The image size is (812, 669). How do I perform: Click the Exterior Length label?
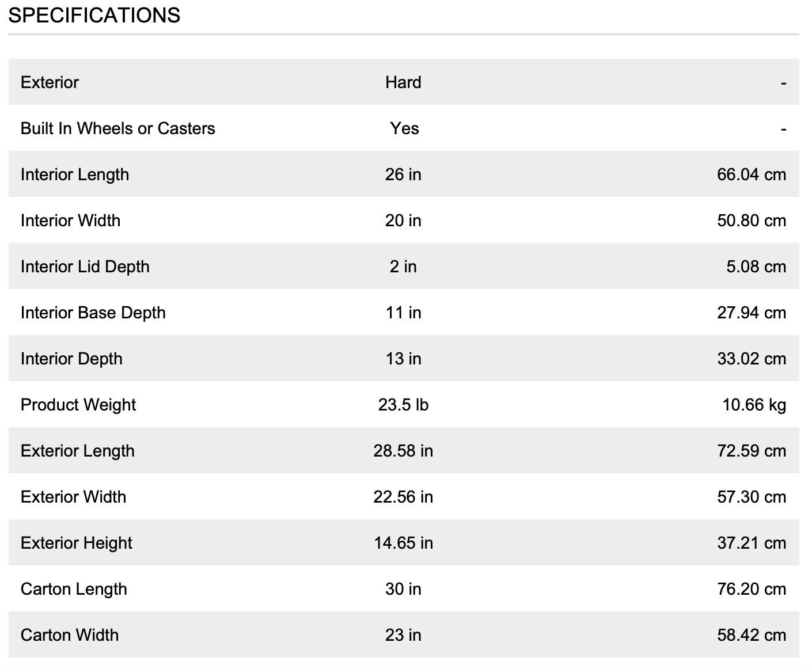tap(78, 451)
